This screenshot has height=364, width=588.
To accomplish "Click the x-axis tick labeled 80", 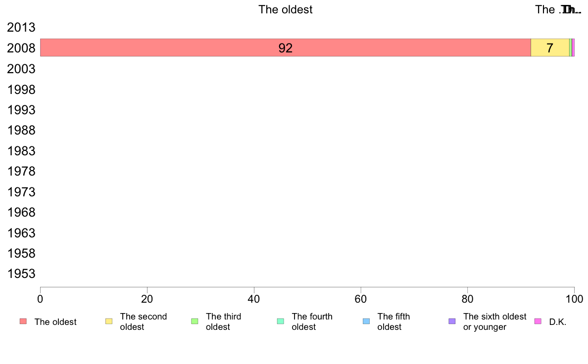I will (x=467, y=299).
